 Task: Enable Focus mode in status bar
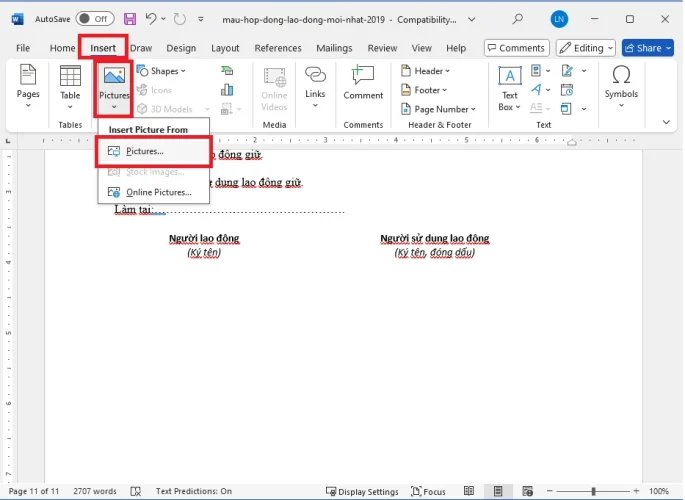coord(428,492)
